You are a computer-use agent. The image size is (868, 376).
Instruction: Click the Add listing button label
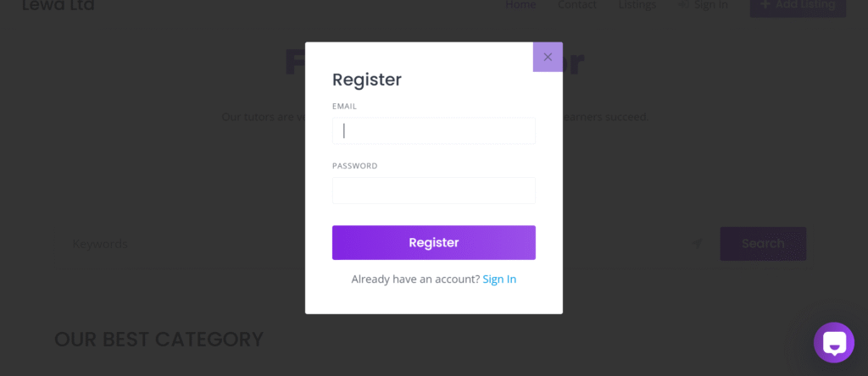(x=805, y=5)
